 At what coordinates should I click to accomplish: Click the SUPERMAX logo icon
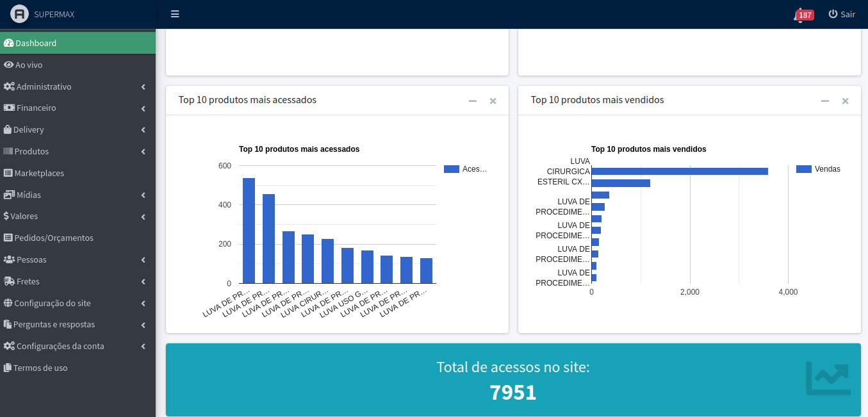tap(20, 14)
